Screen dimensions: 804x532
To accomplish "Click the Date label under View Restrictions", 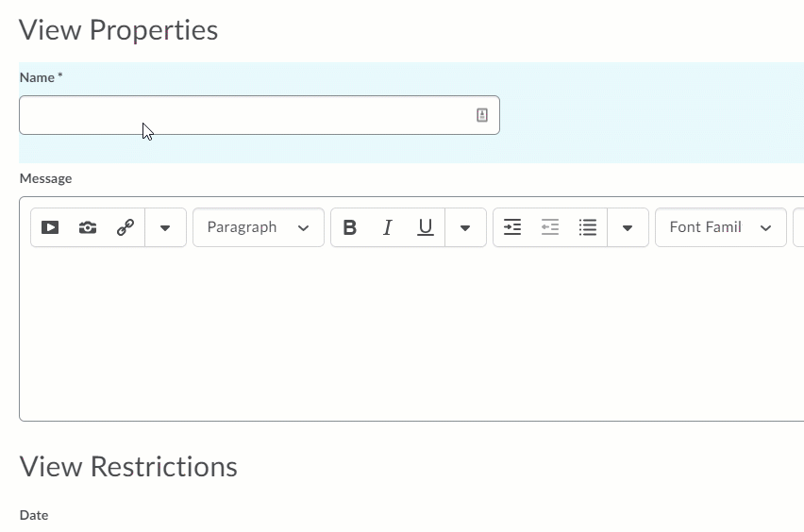I will [34, 515].
